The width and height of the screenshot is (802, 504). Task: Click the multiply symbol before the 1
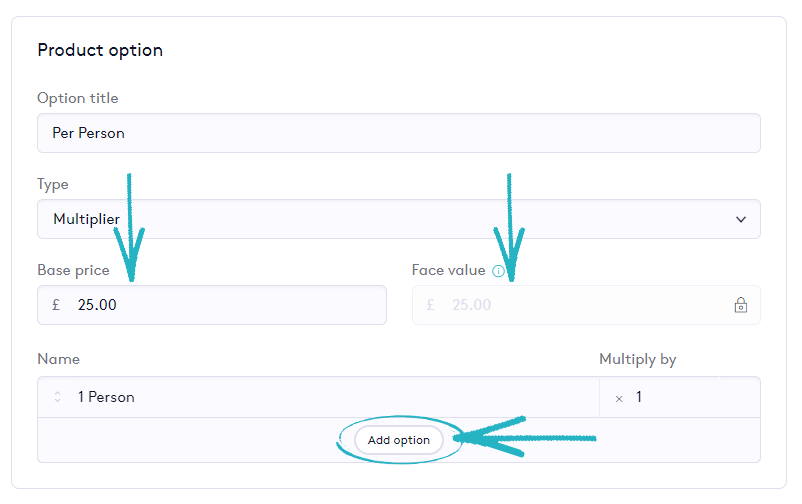[619, 398]
